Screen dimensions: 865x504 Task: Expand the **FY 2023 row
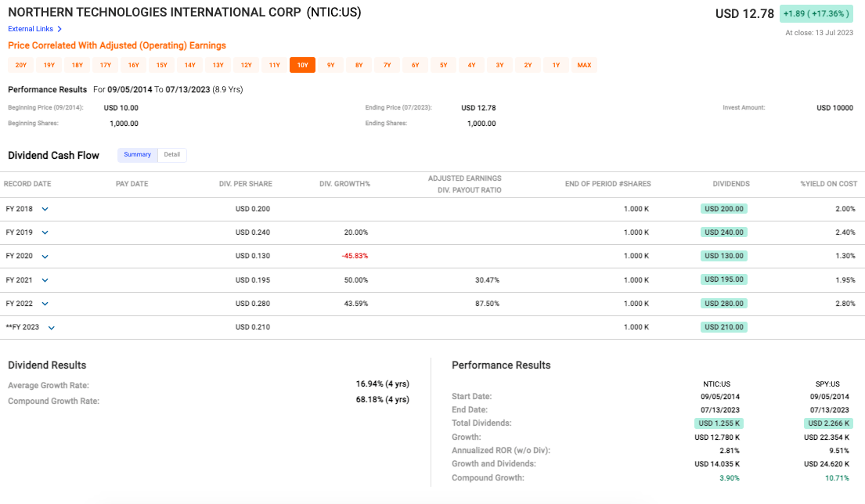pyautogui.click(x=52, y=328)
